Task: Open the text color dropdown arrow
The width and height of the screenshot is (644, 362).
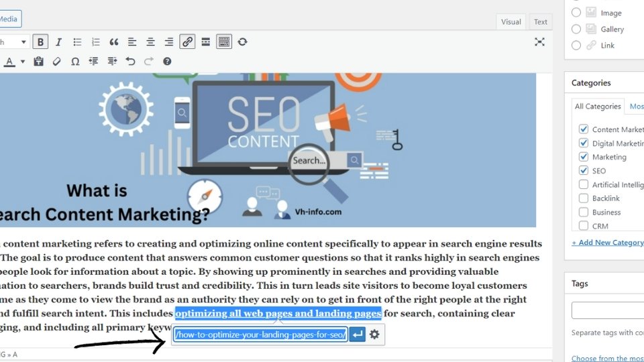Action: [x=23, y=62]
